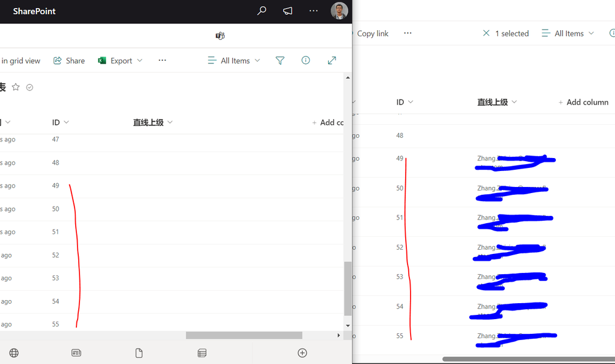The height and width of the screenshot is (364, 615).
Task: Select row with ID 50 in left window
Action: [x=172, y=209]
